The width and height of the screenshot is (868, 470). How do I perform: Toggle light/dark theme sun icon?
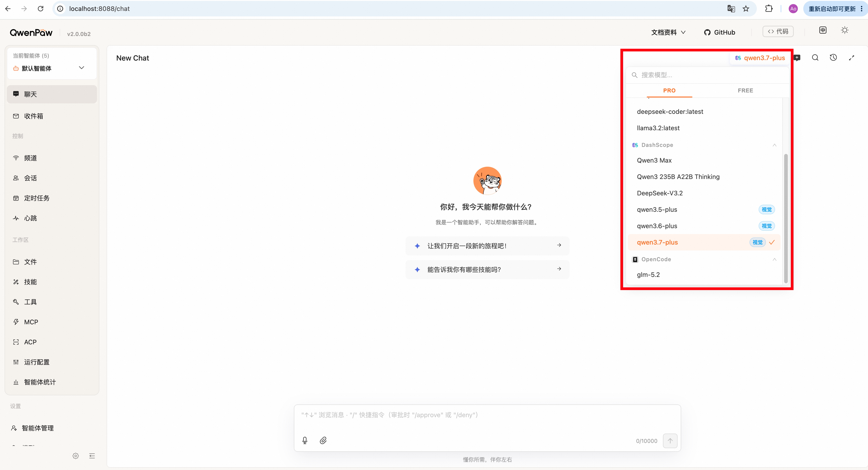click(845, 30)
